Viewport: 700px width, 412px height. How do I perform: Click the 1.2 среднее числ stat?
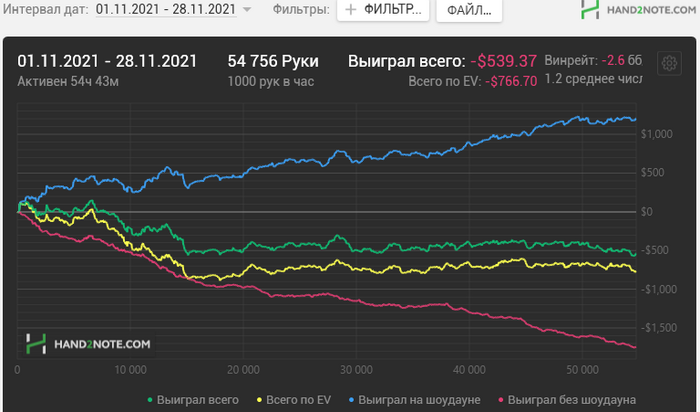[593, 79]
